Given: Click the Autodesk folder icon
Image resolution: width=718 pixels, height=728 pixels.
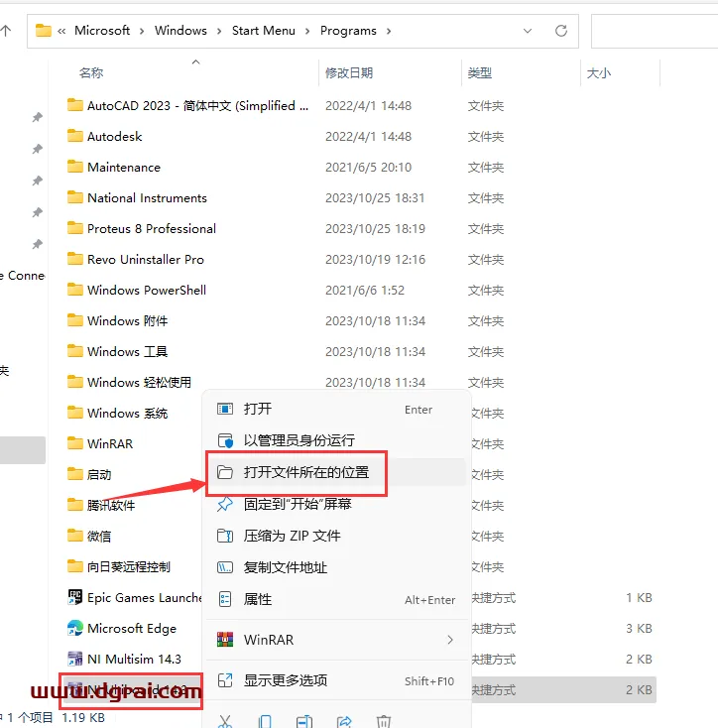Looking at the screenshot, I should [x=75, y=136].
